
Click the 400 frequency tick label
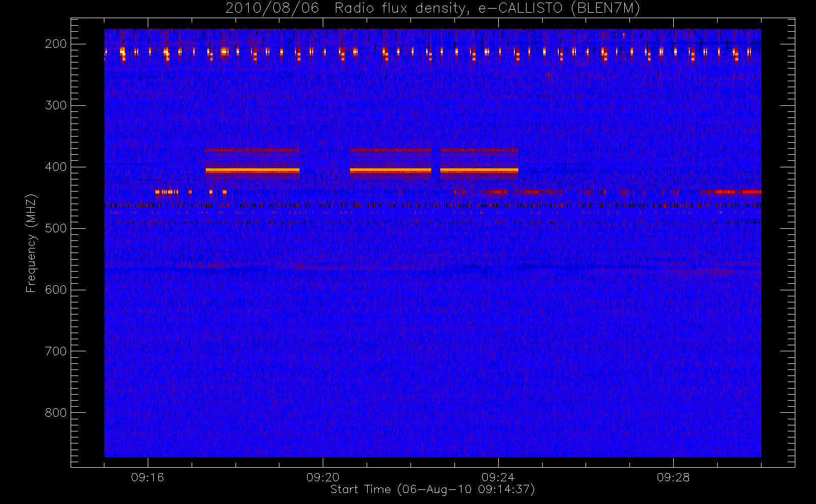click(55, 167)
